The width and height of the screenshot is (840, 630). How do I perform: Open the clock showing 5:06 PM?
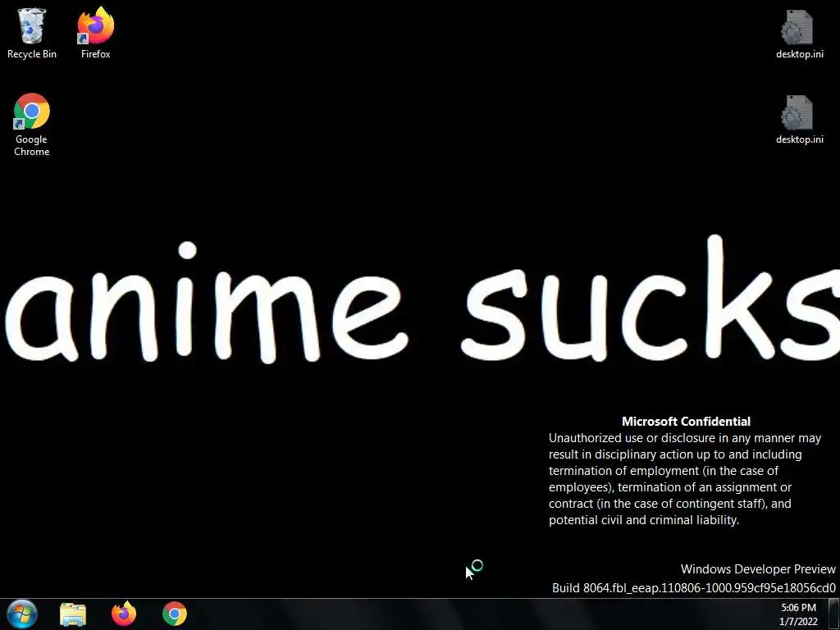[798, 608]
